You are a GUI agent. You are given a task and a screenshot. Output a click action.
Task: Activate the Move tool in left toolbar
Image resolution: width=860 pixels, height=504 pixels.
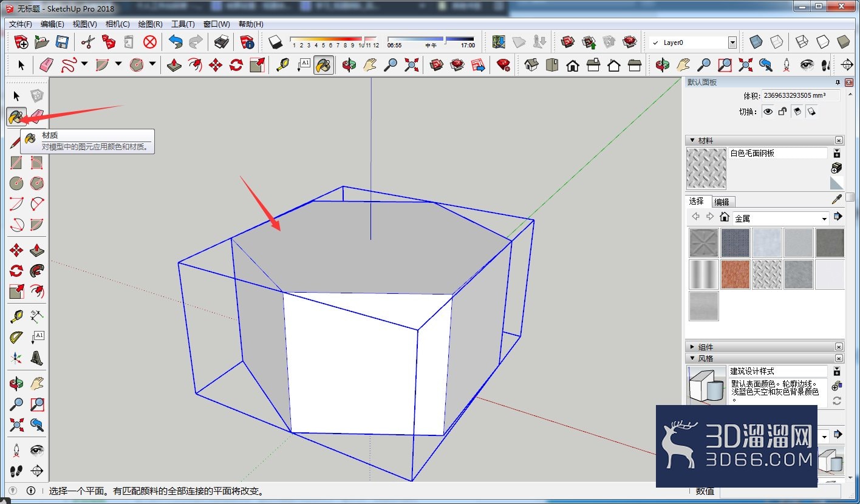(16, 250)
